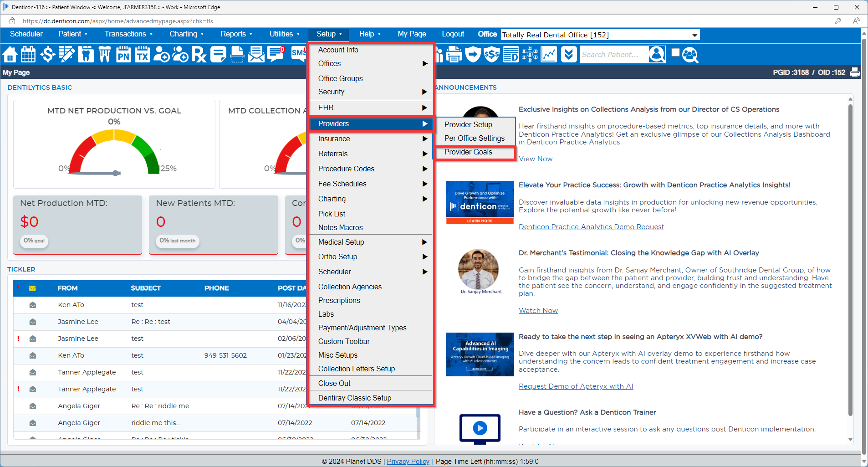Screen dimensions: 868x467
Task: Open the View Now link
Action: pos(536,159)
